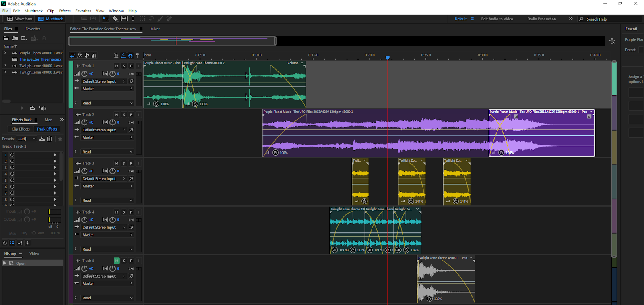
Task: Mark preset as favorite with star icon
Action: [60, 139]
